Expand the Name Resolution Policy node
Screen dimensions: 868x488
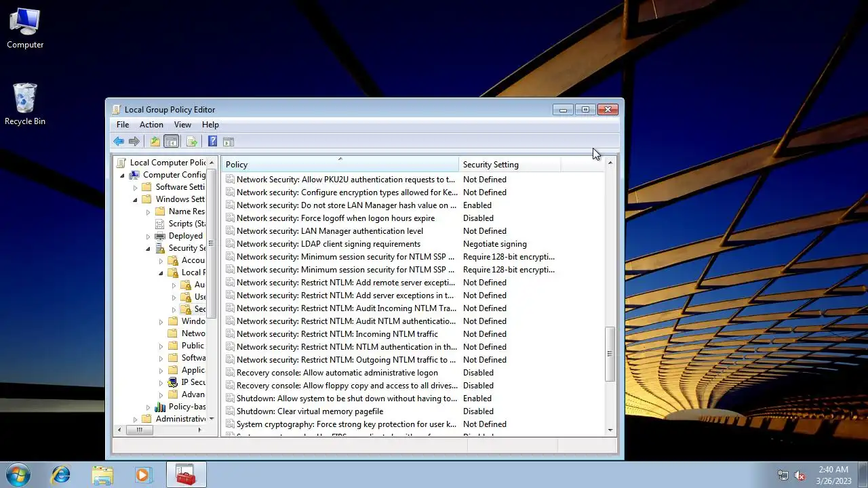coord(149,211)
